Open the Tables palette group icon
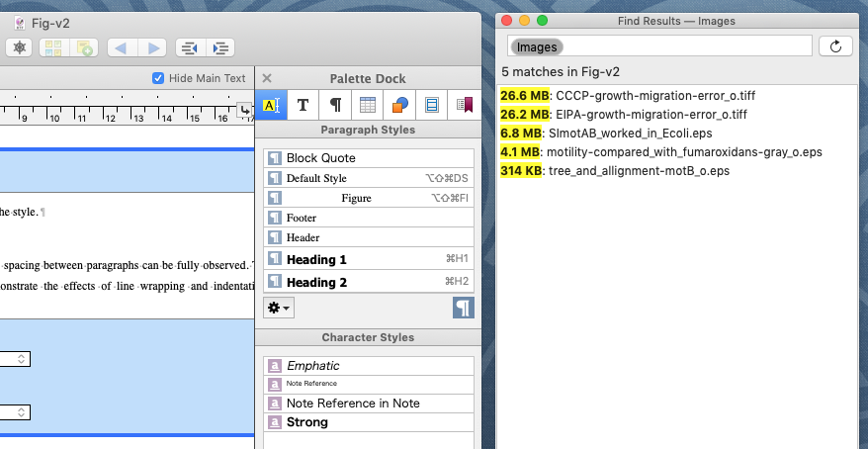 (368, 105)
